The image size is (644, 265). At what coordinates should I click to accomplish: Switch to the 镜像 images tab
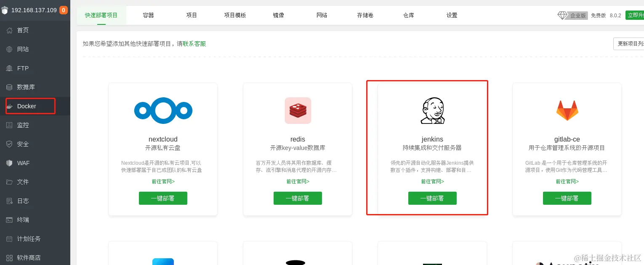click(x=279, y=15)
